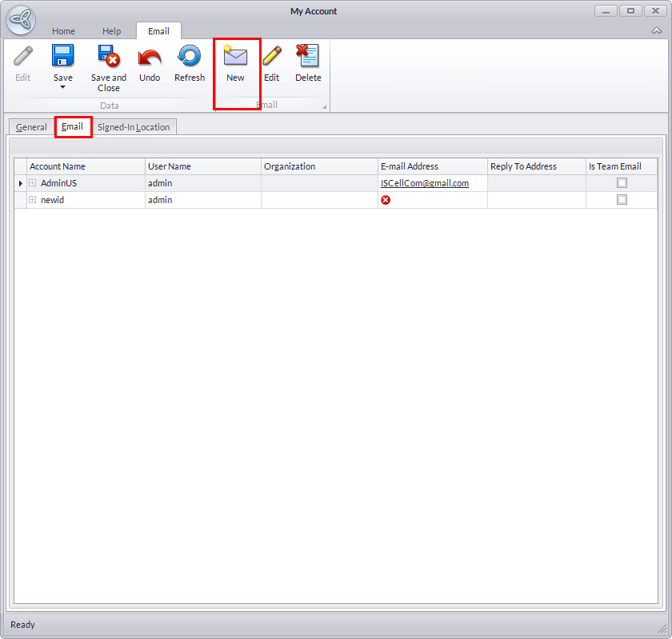Switch to the Signed-In Location tab
Screen dimensions: 672x639
coord(134,127)
